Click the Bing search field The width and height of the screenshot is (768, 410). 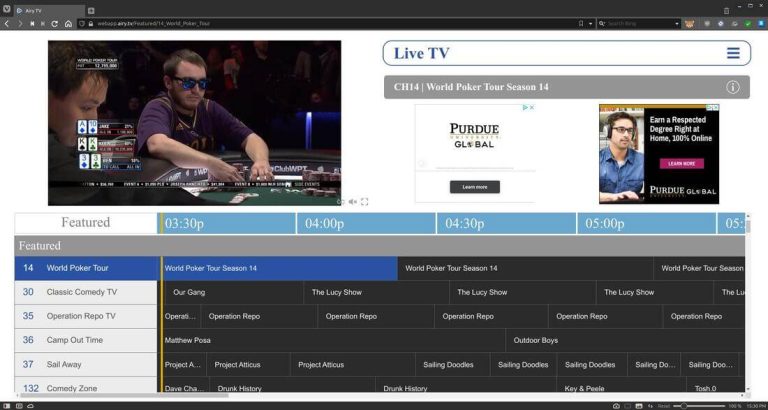pyautogui.click(x=640, y=23)
